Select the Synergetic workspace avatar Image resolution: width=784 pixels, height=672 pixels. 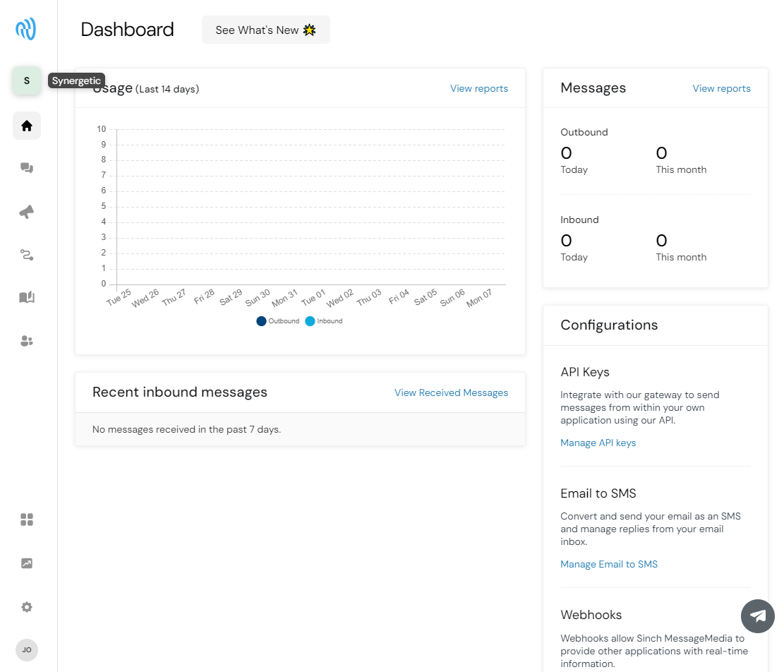(26, 80)
